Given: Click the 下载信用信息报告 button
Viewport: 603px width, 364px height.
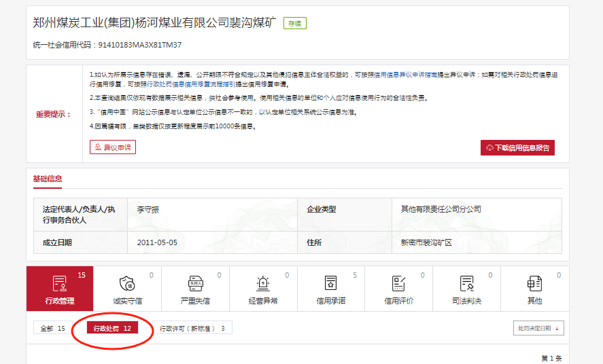Looking at the screenshot, I should [x=517, y=148].
